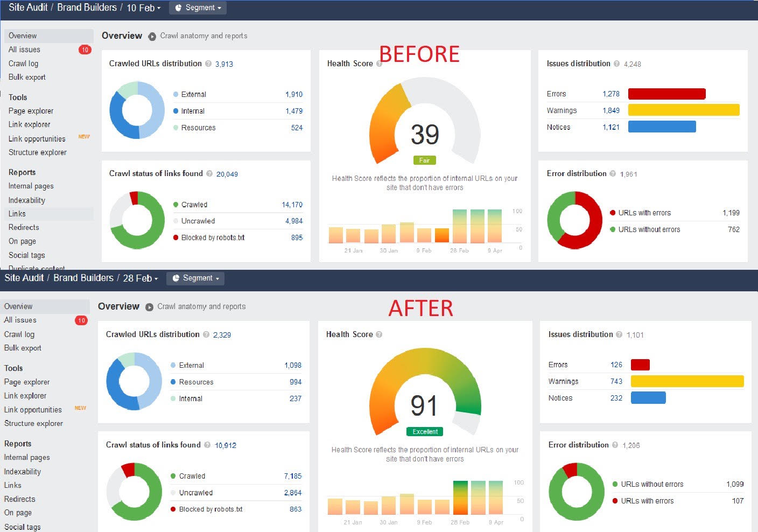This screenshot has height=532, width=758.
Task: Click the links found total 20,049
Action: click(227, 174)
